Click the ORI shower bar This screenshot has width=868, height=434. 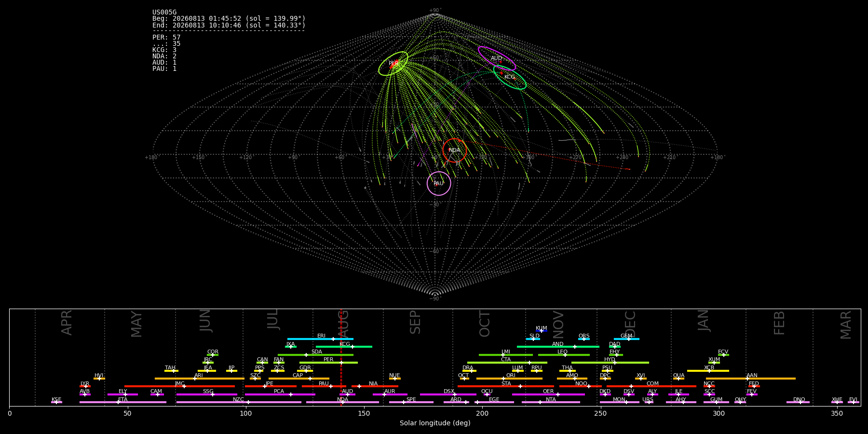[x=509, y=379]
